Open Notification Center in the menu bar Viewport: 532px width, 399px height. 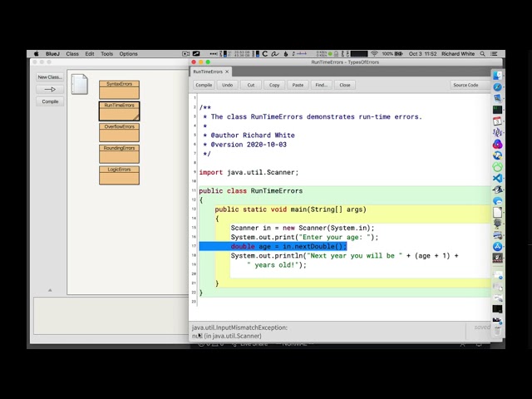pos(494,53)
